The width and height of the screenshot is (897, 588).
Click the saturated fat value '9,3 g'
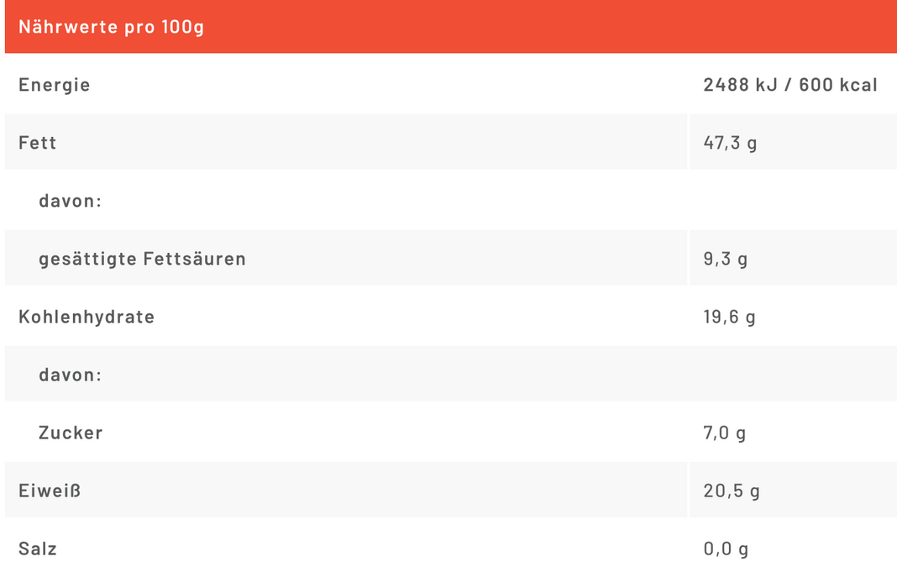[x=726, y=259]
